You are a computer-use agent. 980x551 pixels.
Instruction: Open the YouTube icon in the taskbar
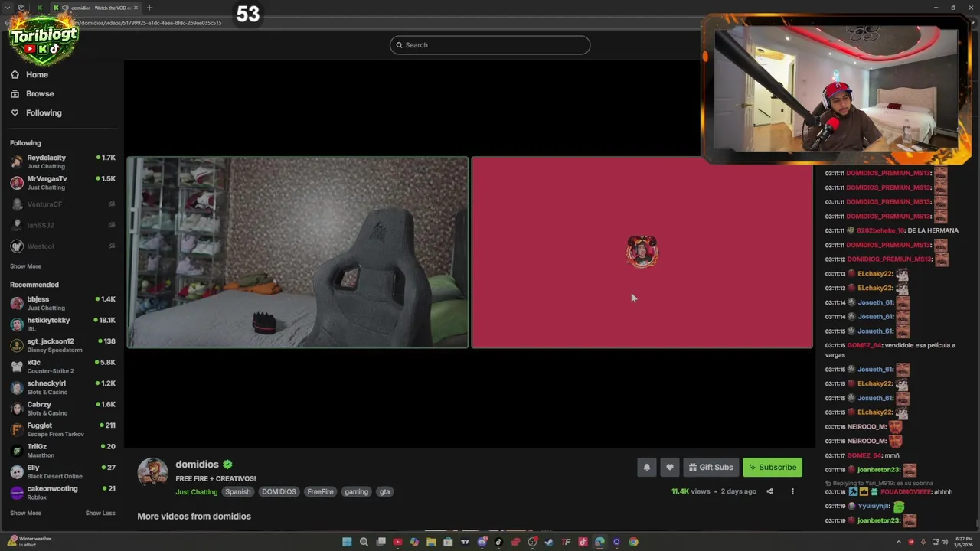pyautogui.click(x=397, y=542)
